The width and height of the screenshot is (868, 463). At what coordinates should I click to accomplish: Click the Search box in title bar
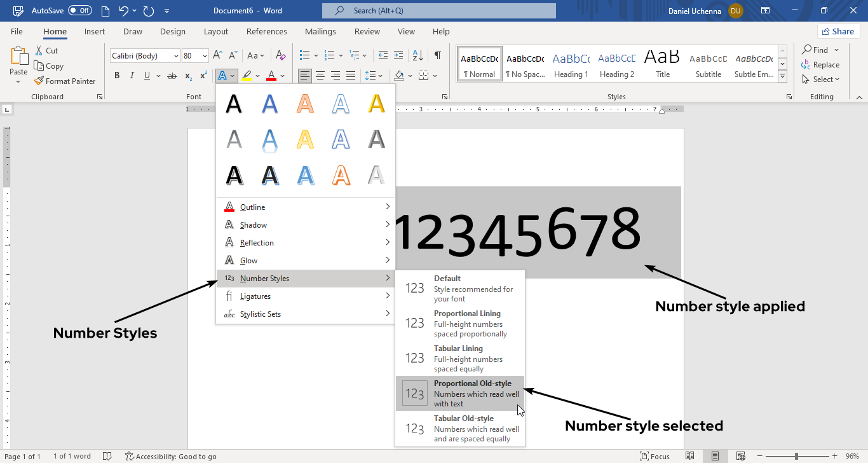[438, 11]
